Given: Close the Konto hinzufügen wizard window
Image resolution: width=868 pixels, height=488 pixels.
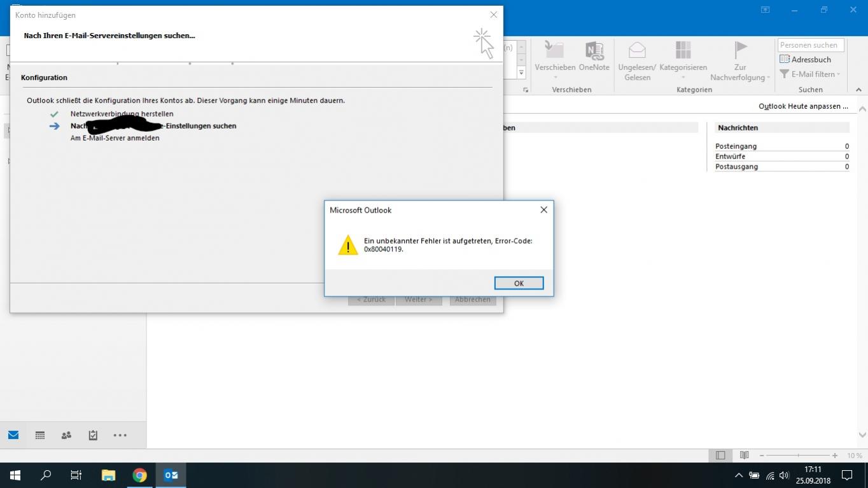Looking at the screenshot, I should click(x=493, y=15).
